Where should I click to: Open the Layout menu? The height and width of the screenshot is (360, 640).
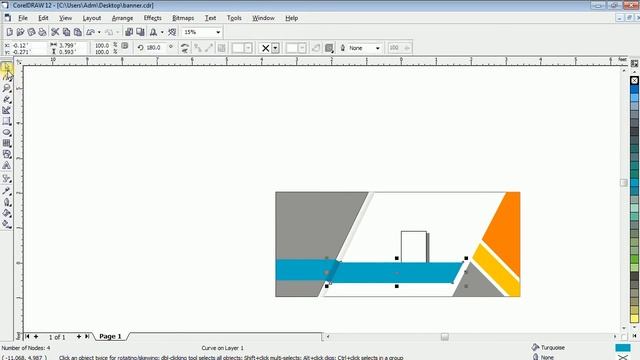click(x=91, y=18)
